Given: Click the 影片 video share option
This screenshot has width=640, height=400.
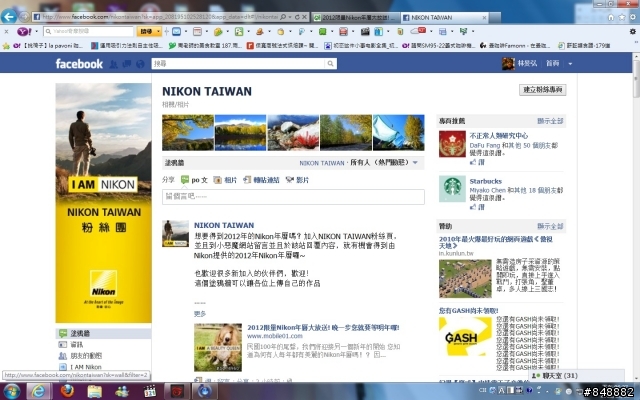Looking at the screenshot, I should click(x=297, y=180).
